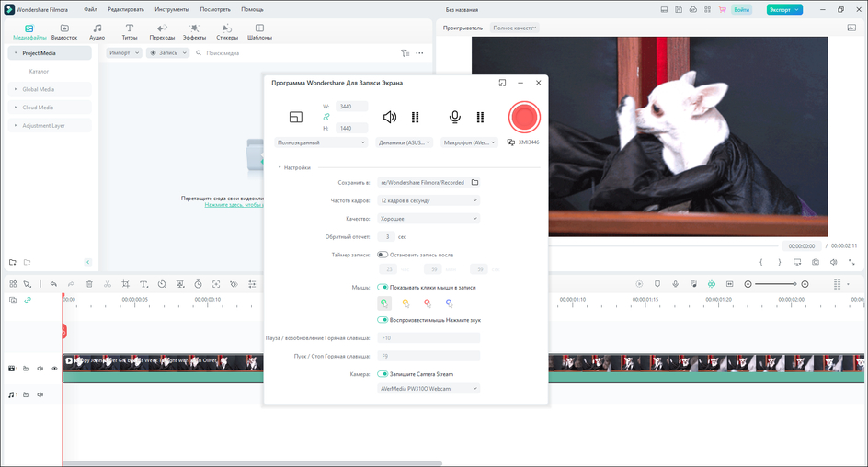The width and height of the screenshot is (868, 467).
Task: Select the red mouse click color option
Action: tap(427, 302)
